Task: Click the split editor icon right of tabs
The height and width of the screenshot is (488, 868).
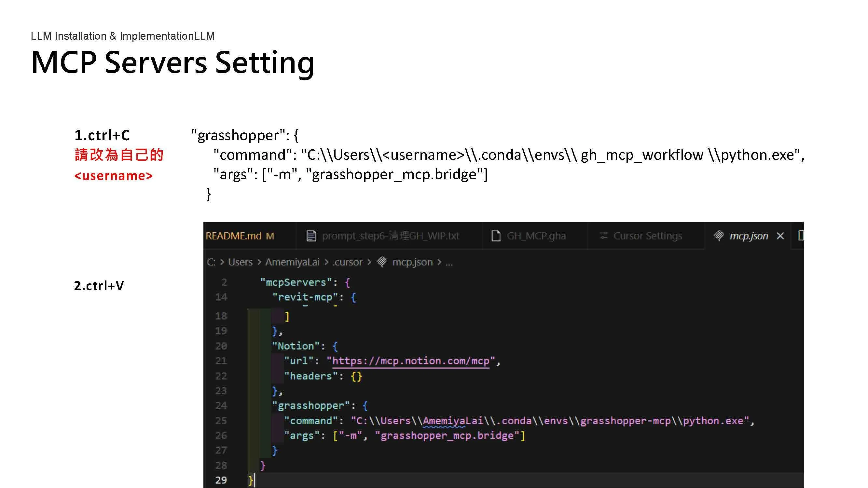Action: [801, 236]
